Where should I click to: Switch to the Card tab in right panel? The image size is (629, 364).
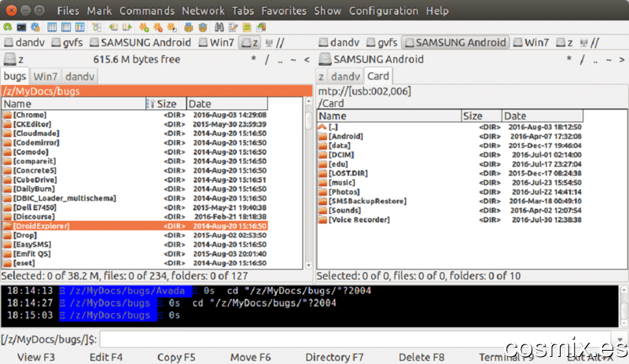378,75
